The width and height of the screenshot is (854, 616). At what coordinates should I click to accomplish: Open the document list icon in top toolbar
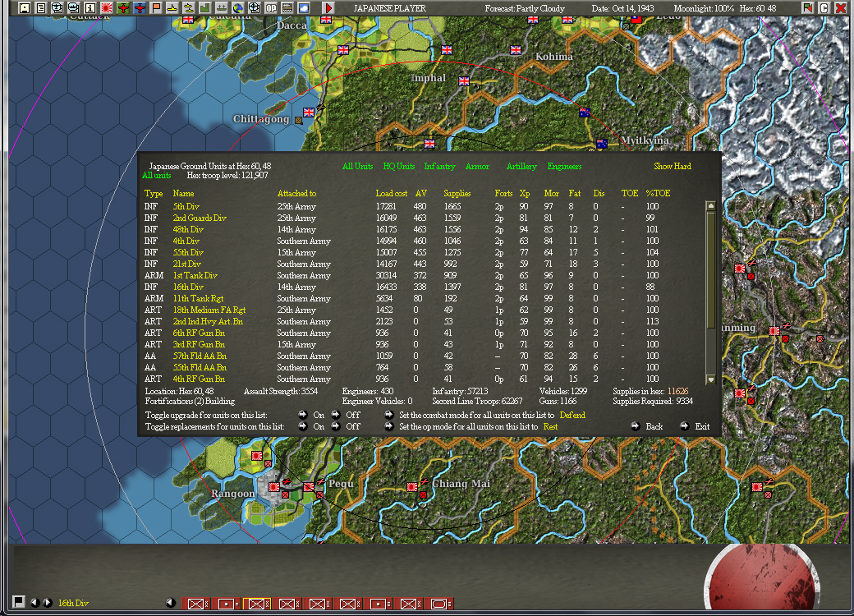[41, 7]
